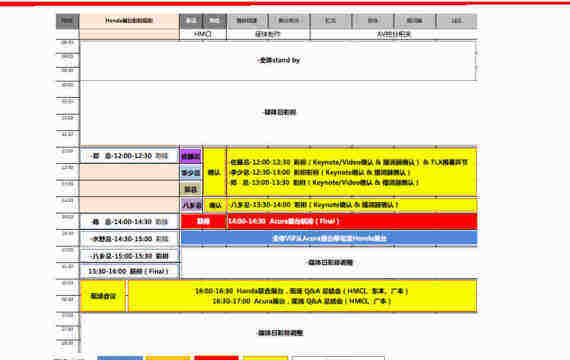Click the lavender name cell beside 13:30-14:00 row
The width and height of the screenshot is (570, 360).
192,205
